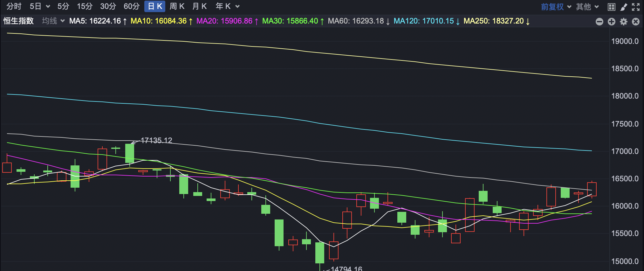Click the 14794.16 low price label

tap(346, 268)
